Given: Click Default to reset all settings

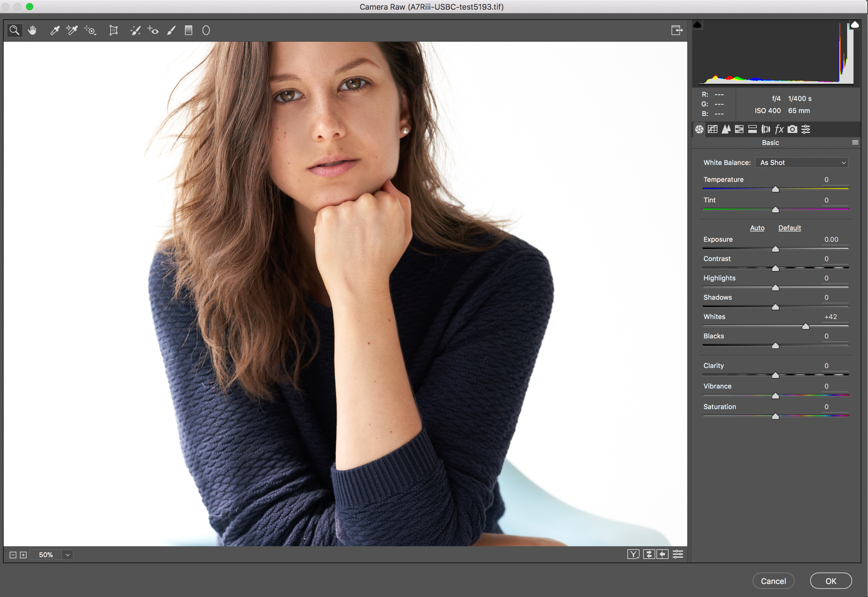Looking at the screenshot, I should (x=790, y=227).
